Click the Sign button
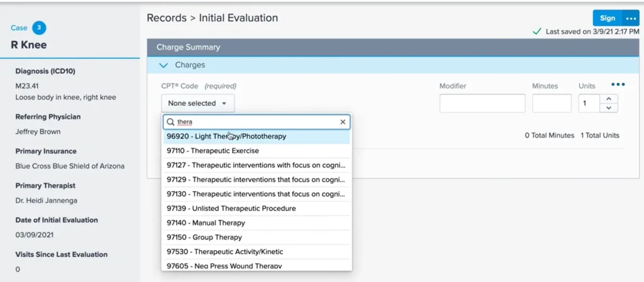Image resolution: width=644 pixels, height=282 pixels. [608, 18]
